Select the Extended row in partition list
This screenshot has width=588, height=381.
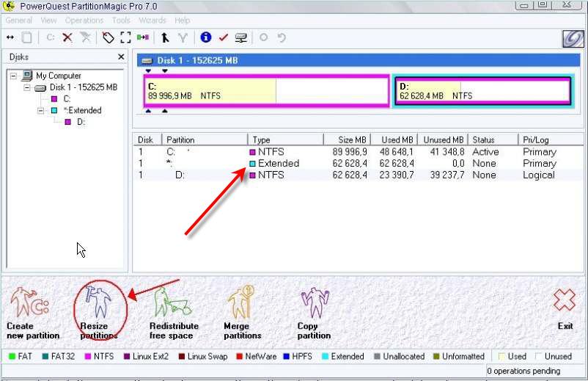coord(358,163)
